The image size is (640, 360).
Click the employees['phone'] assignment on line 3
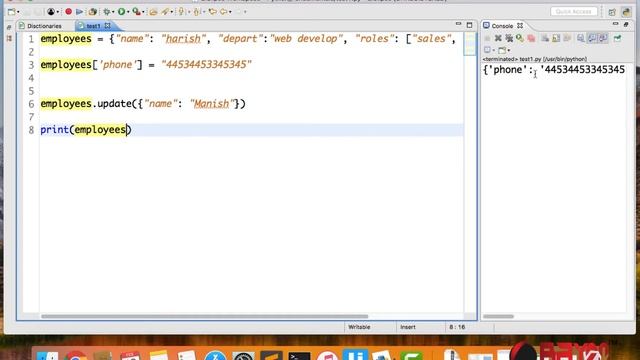pos(146,64)
